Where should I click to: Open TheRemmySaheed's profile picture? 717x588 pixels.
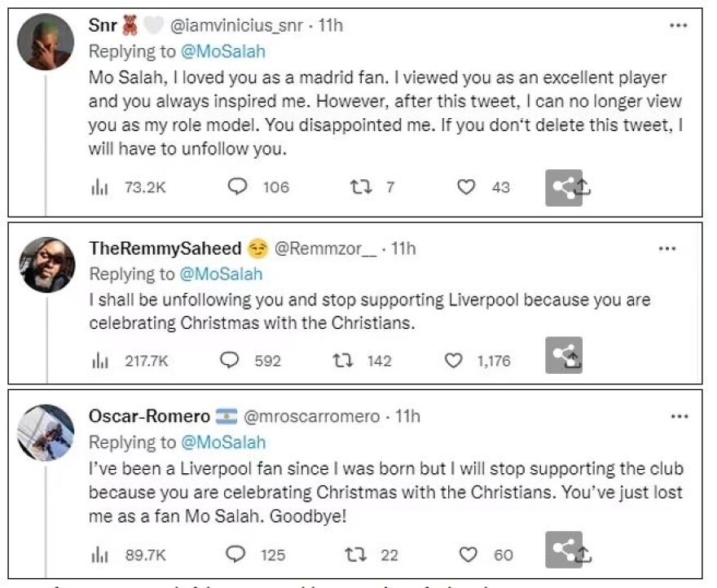pyautogui.click(x=46, y=265)
